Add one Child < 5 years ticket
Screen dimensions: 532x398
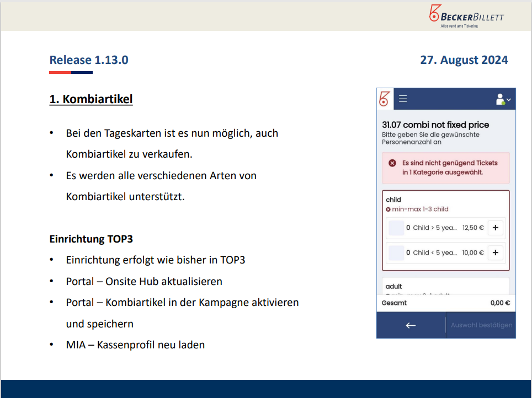(x=496, y=252)
